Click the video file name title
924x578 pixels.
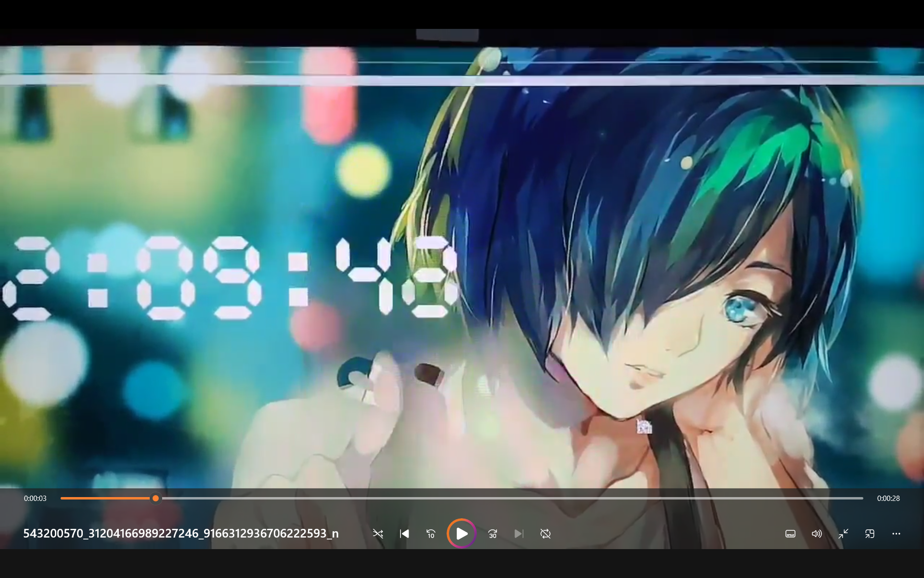(181, 533)
